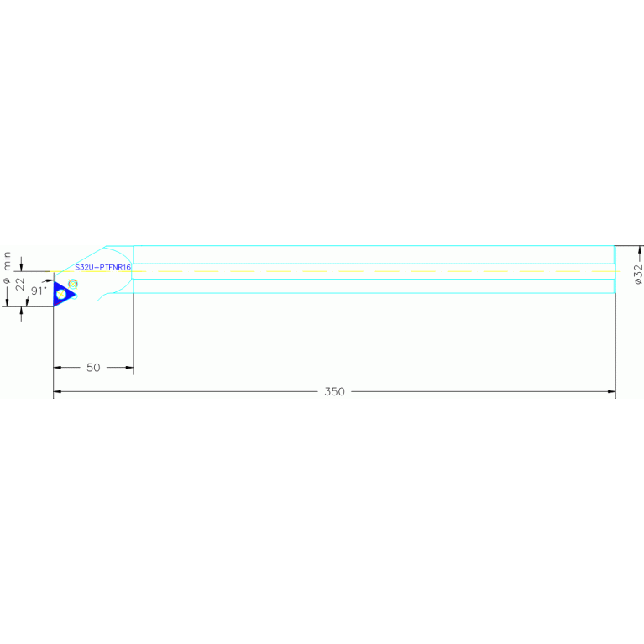
Task: Click the right end face of the shank
Action: 615,269
